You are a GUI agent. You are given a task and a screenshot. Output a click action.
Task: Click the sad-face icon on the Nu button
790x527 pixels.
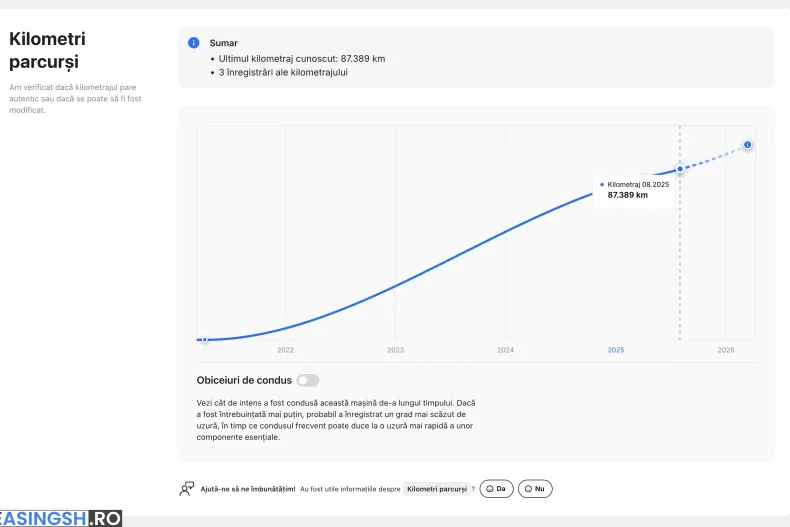528,489
